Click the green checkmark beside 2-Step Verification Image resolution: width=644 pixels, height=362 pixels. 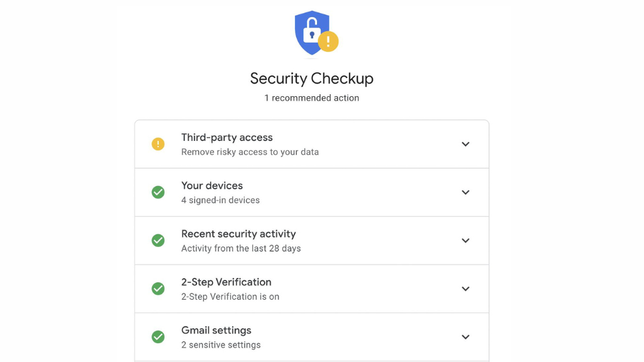(158, 288)
